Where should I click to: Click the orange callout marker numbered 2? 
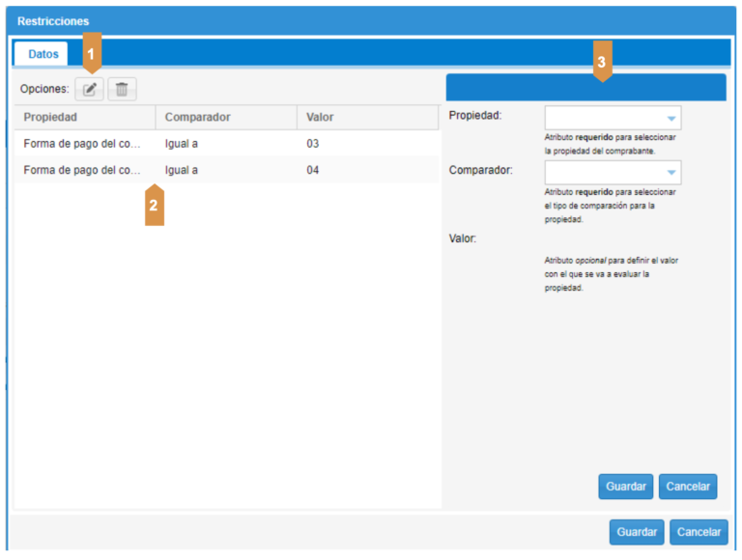click(x=154, y=205)
